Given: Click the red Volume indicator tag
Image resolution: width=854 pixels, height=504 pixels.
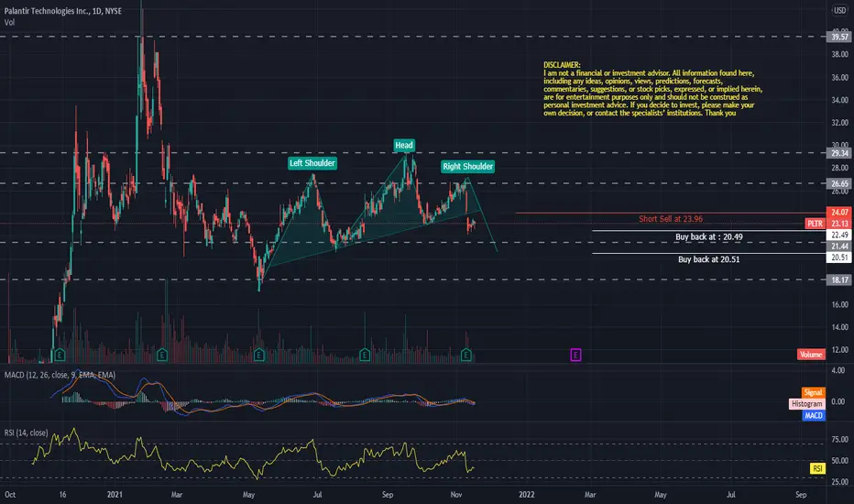Looking at the screenshot, I should click(811, 355).
